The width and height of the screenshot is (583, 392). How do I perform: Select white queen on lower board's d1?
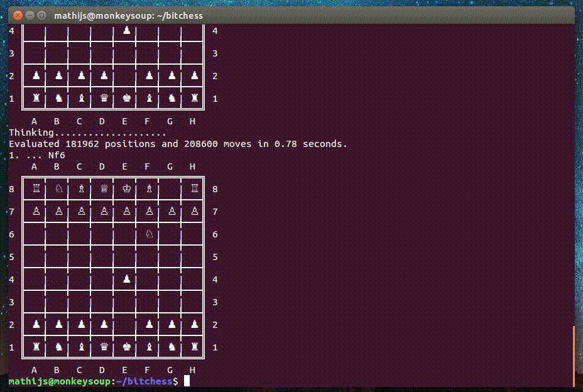tap(104, 346)
